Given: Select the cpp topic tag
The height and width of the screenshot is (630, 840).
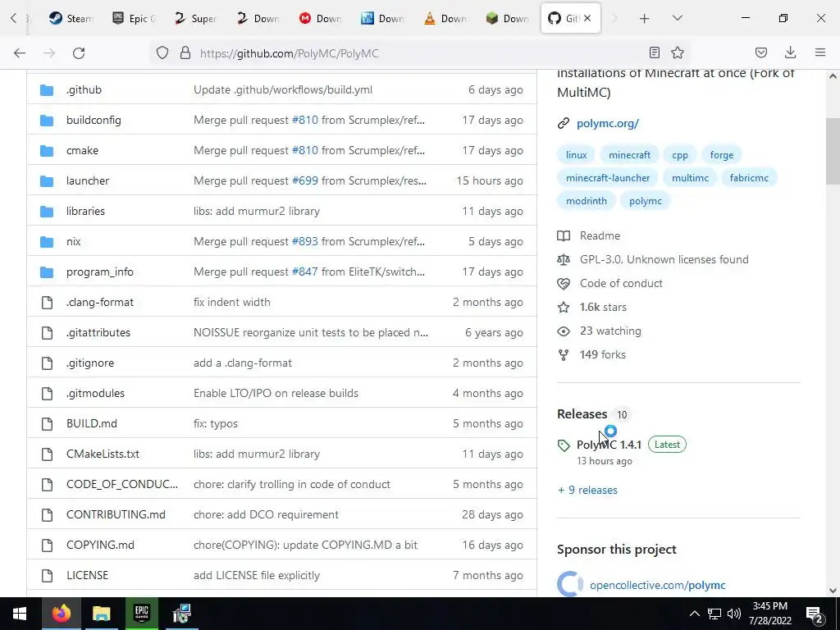Looking at the screenshot, I should [x=680, y=155].
